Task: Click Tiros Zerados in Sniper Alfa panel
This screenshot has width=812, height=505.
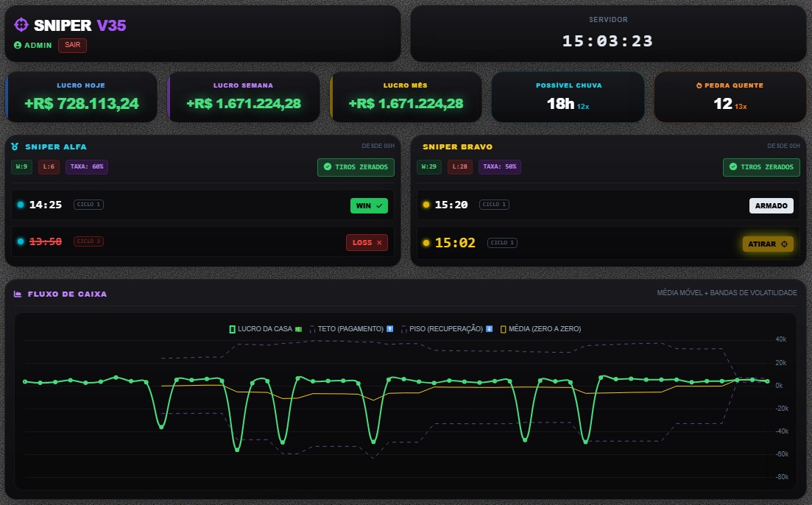Action: point(356,167)
